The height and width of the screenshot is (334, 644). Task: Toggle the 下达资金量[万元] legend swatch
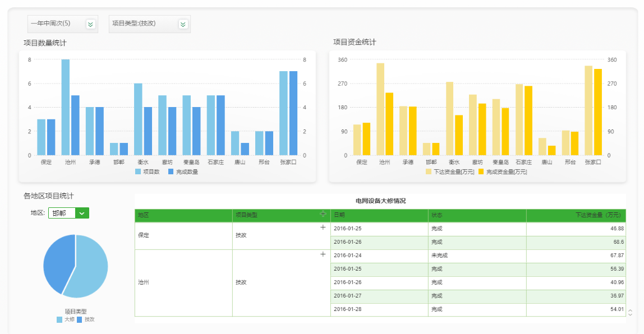click(x=429, y=171)
